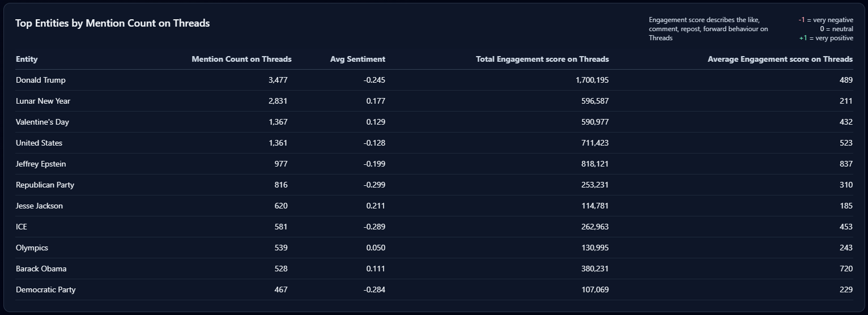
Task: Click sentiment value -0.289 for ICE
Action: coord(375,227)
